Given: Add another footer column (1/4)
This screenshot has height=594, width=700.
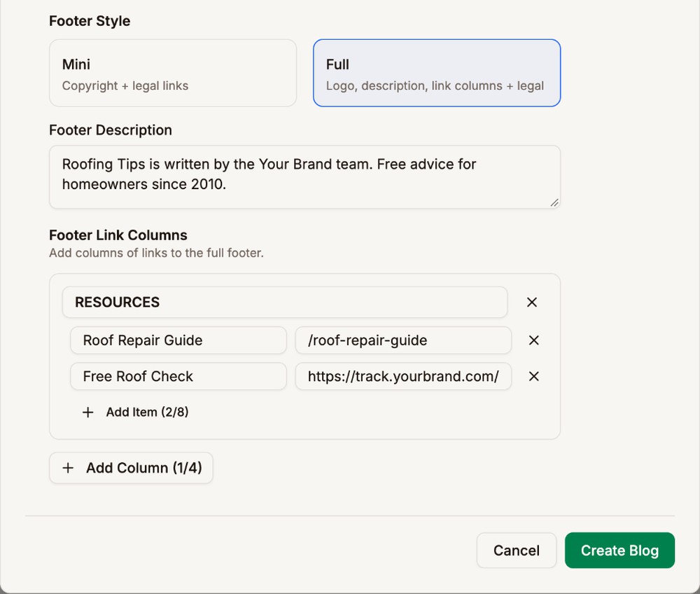Looking at the screenshot, I should click(x=131, y=468).
